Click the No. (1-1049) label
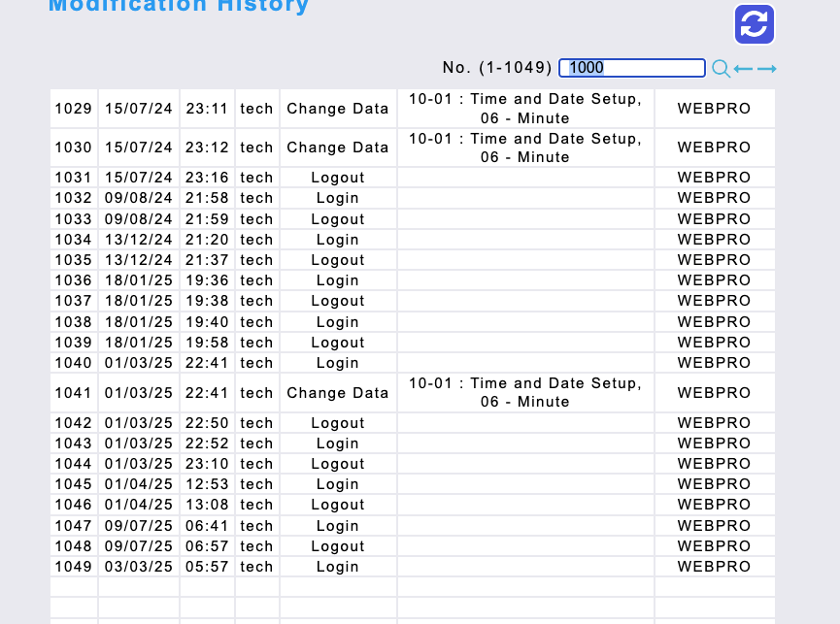This screenshot has height=624, width=840. pyautogui.click(x=497, y=68)
